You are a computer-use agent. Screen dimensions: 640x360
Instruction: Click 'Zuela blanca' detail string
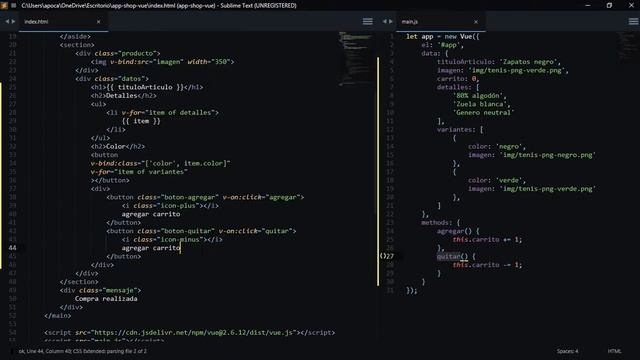coord(481,104)
